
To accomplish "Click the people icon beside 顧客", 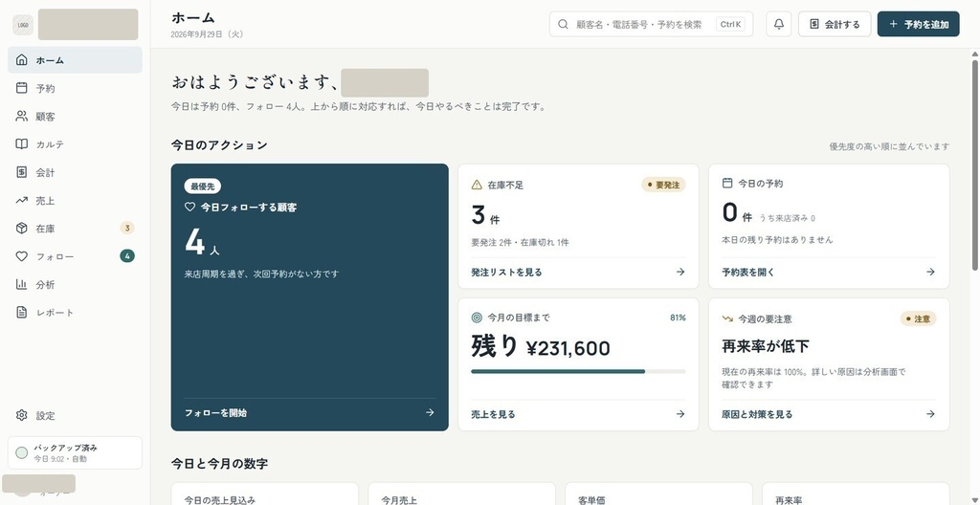I will pyautogui.click(x=22, y=117).
